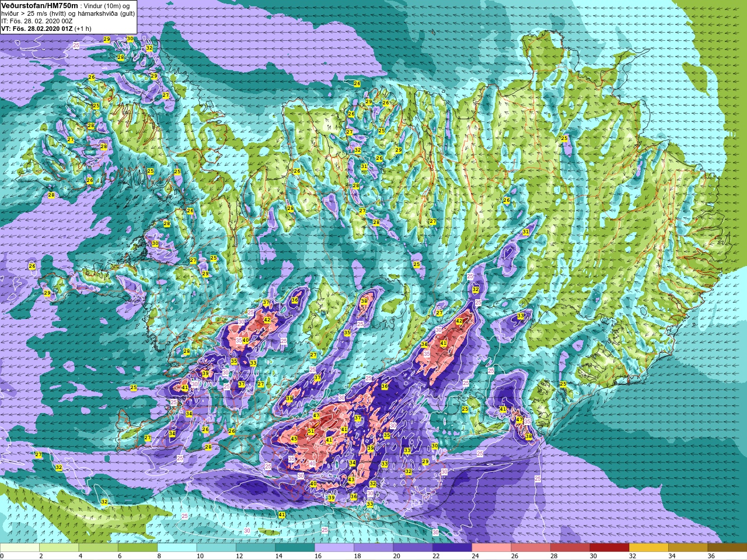Select the teal 12–14 legend swatch

coord(256,548)
